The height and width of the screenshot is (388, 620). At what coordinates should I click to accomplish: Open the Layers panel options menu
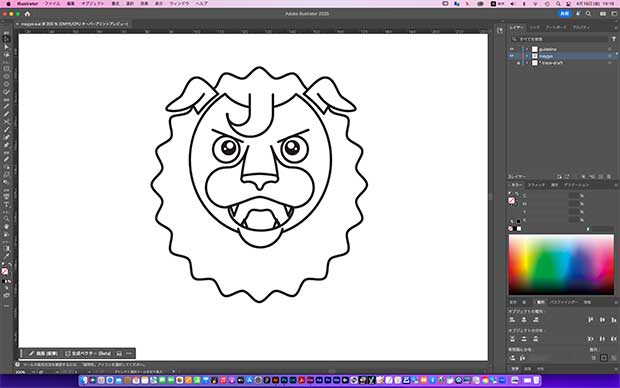click(616, 28)
